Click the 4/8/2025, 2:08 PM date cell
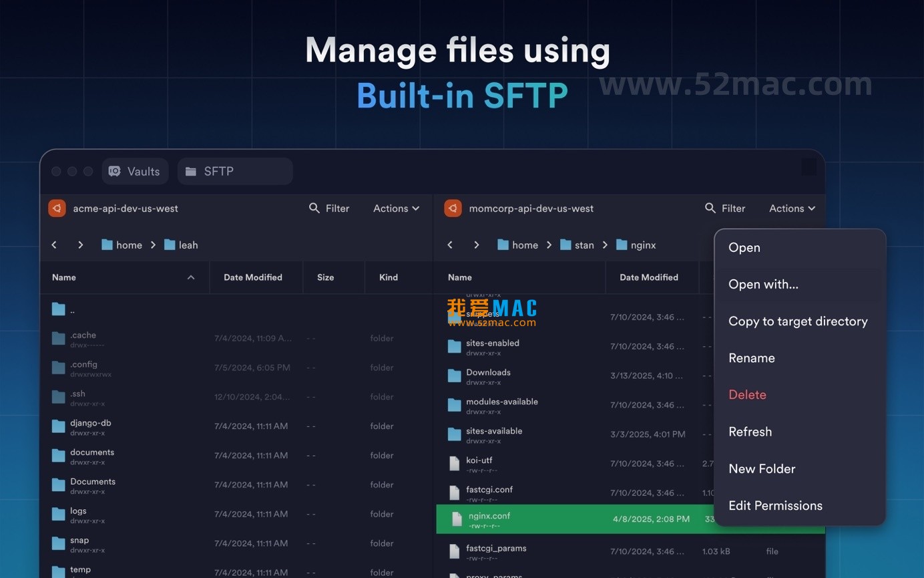Viewport: 924px width, 578px height. tap(651, 519)
